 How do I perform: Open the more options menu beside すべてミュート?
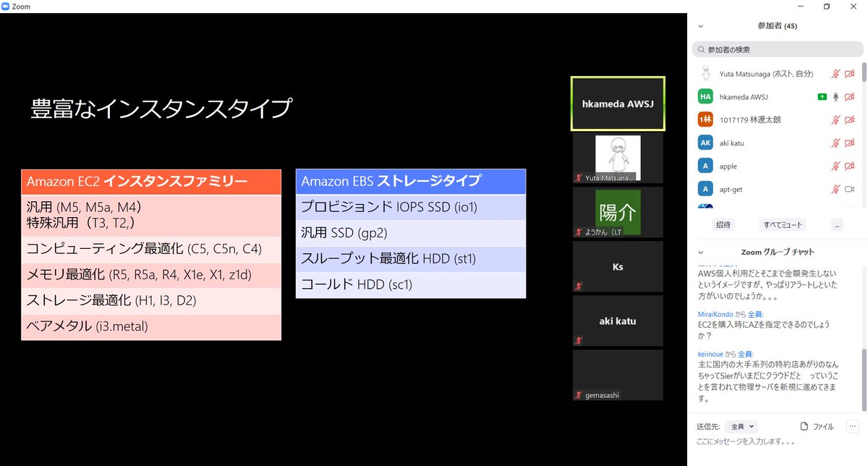(837, 224)
